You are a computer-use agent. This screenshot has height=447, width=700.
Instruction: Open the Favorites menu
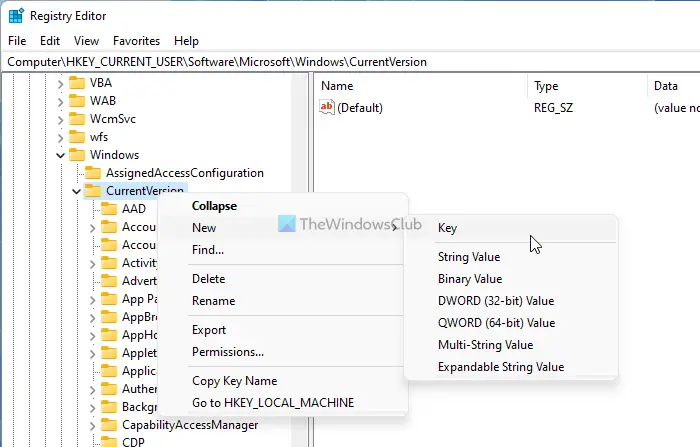tap(136, 41)
